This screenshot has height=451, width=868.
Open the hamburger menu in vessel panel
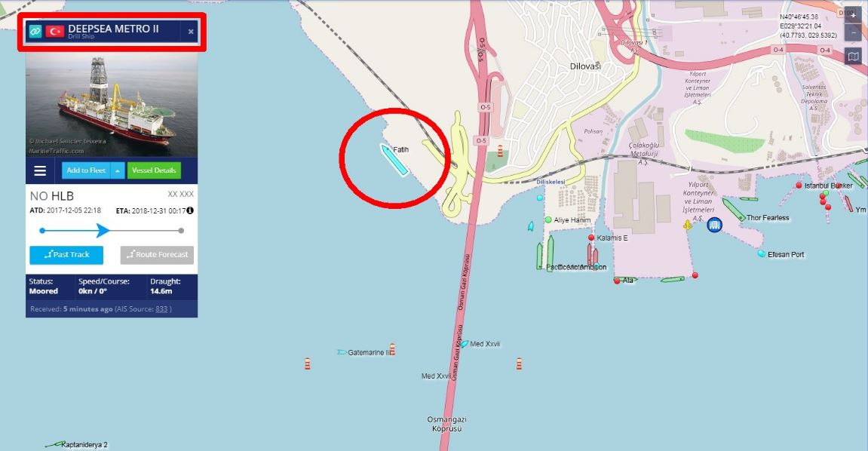[x=41, y=170]
